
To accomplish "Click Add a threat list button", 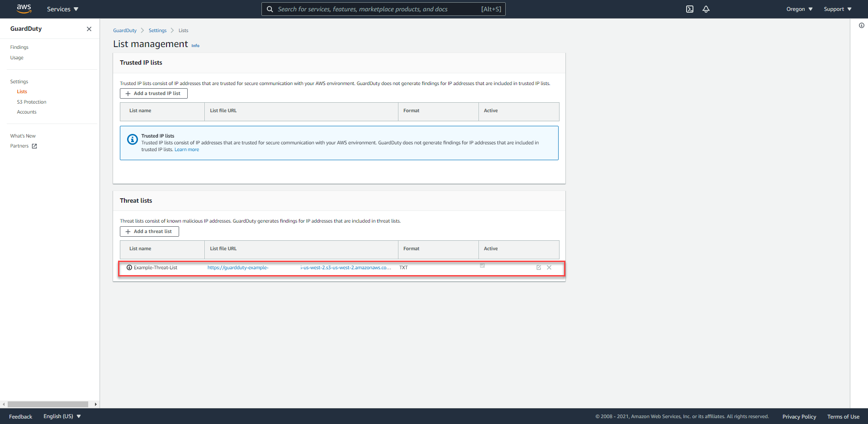I will click(149, 231).
